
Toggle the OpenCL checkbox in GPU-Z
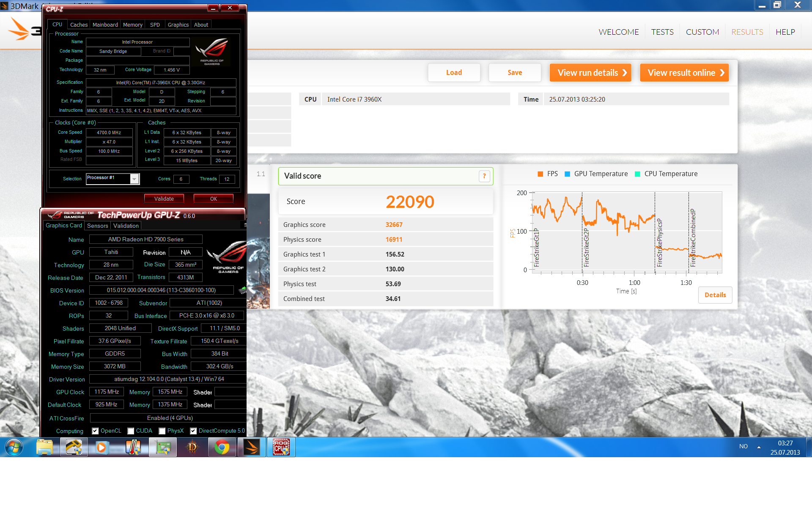(95, 431)
